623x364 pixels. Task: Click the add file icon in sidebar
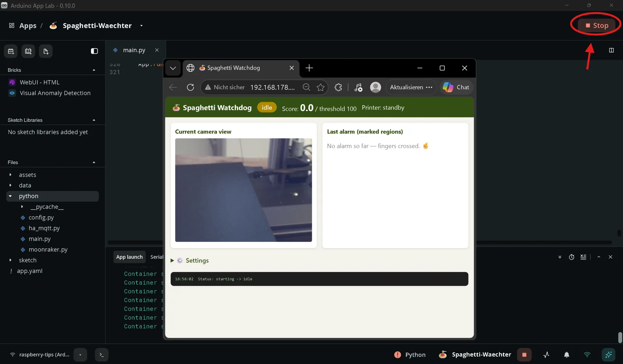[x=46, y=51]
